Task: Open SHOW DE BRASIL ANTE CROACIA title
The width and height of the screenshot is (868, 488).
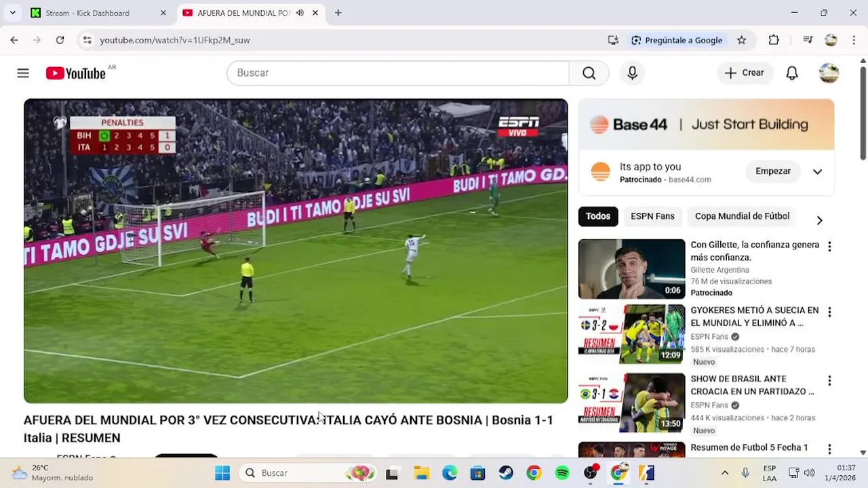Action: (753, 385)
